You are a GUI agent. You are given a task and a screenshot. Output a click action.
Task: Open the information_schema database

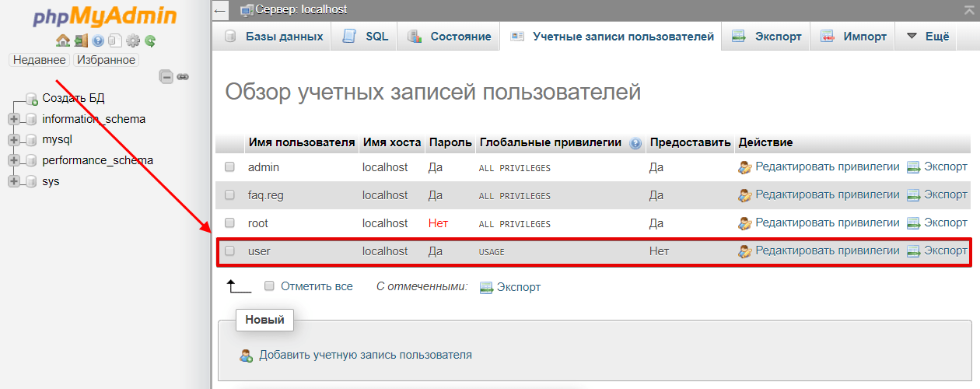(93, 119)
